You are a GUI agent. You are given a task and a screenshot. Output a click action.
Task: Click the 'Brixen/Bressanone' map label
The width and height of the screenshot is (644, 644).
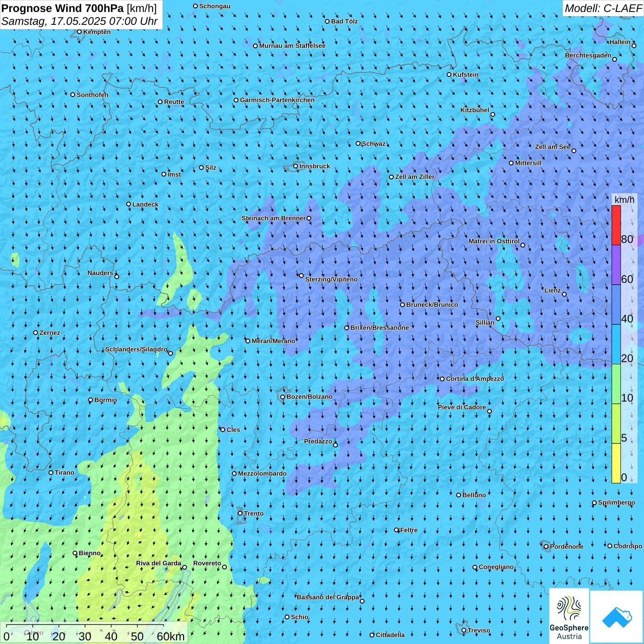[379, 328]
